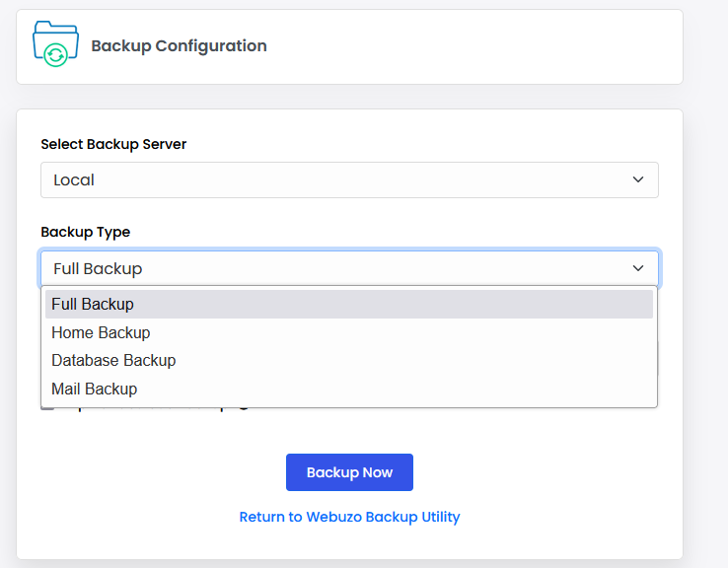Screen dimensions: 728x568
Task: Click the Backup Type label
Action: [x=85, y=232]
